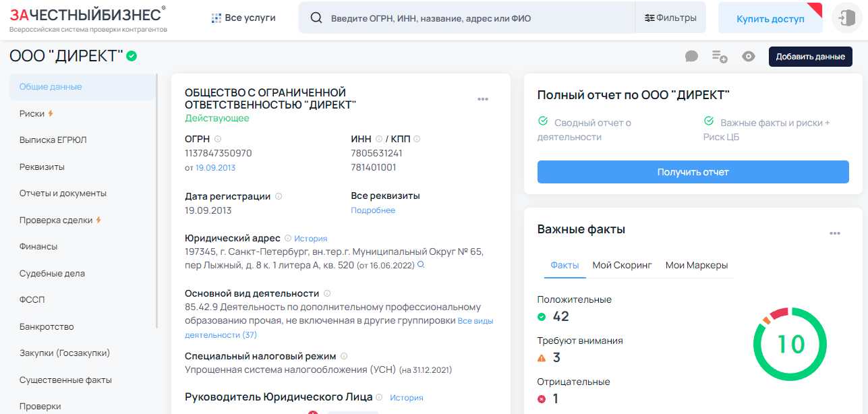868x414 pixels.
Task: Click the green score ring showing 10
Action: pyautogui.click(x=790, y=344)
